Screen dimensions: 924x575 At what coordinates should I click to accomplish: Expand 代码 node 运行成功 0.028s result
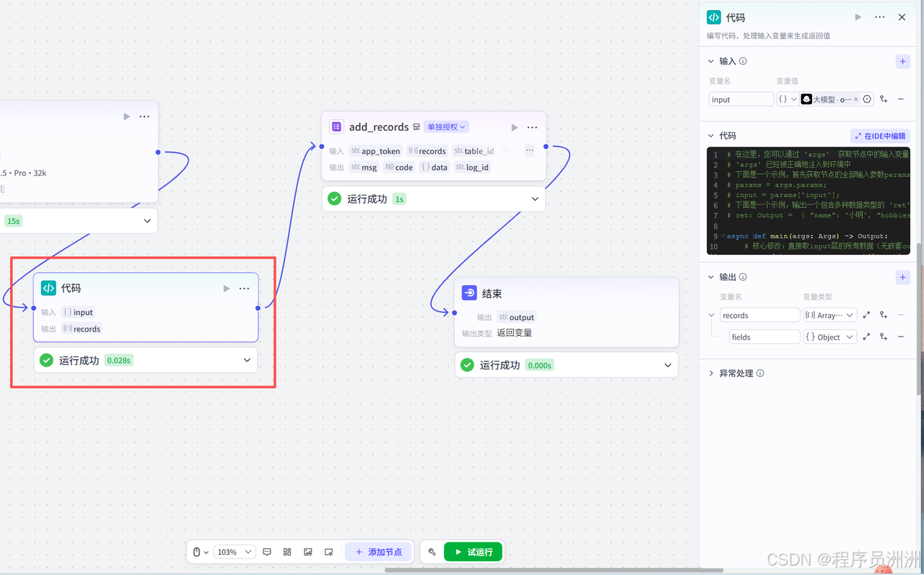pos(247,360)
